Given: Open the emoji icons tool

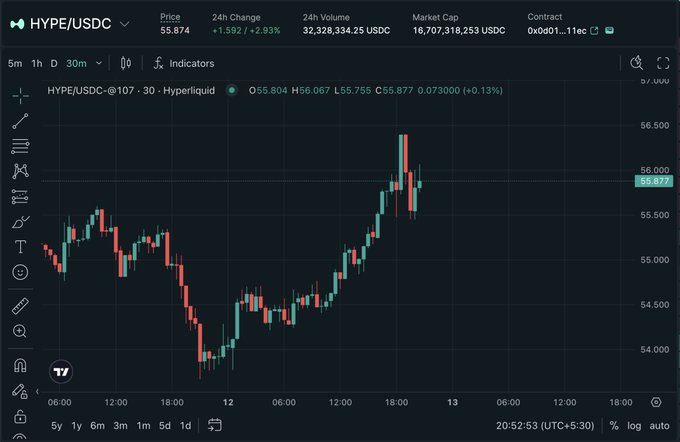Looking at the screenshot, I should pyautogui.click(x=20, y=272).
